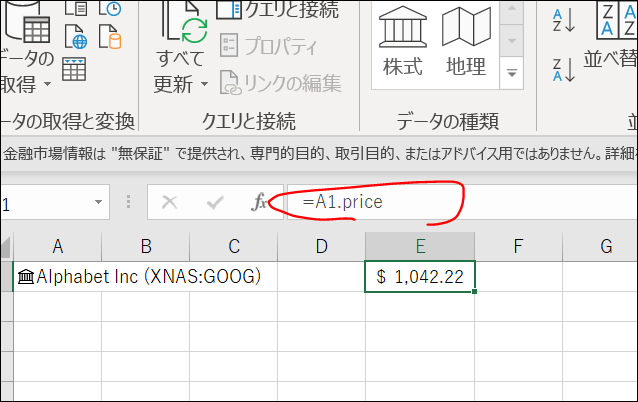Click the Existing Connections database document icon

(x=110, y=37)
